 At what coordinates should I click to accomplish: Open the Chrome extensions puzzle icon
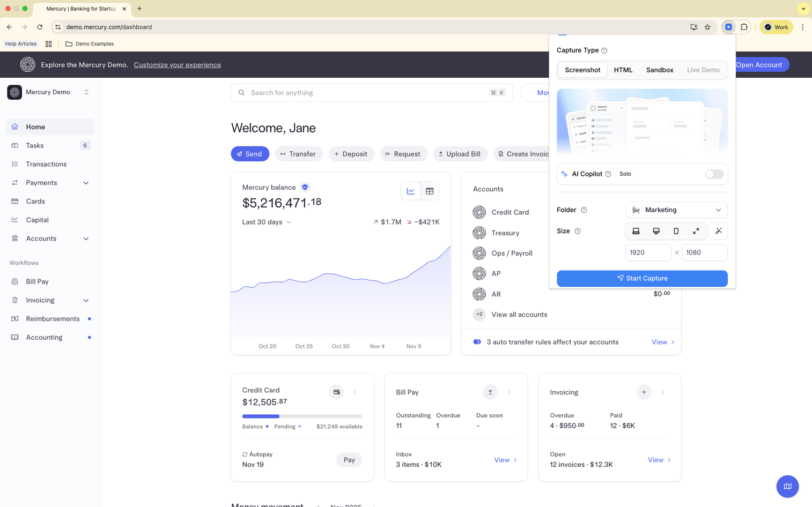[x=744, y=27]
